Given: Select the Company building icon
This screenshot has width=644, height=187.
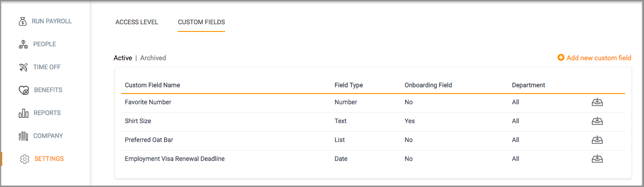Looking at the screenshot, I should tap(23, 136).
